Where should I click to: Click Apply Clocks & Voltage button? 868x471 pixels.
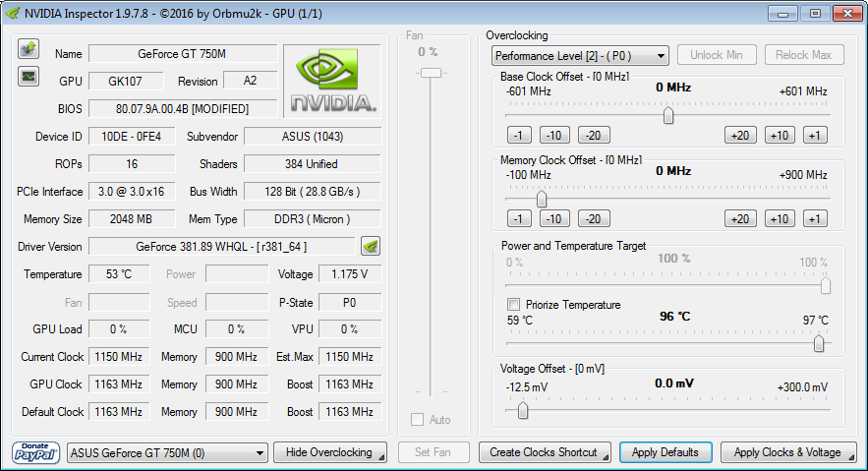788,452
